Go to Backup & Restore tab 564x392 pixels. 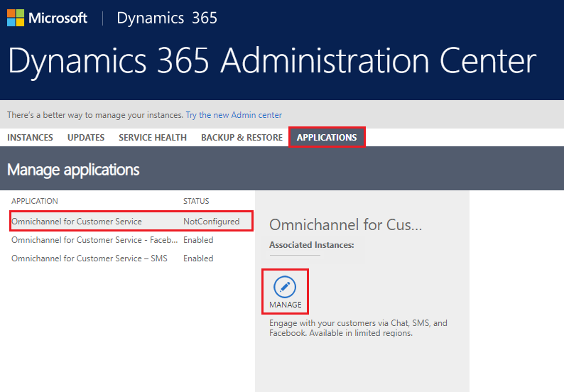point(242,137)
